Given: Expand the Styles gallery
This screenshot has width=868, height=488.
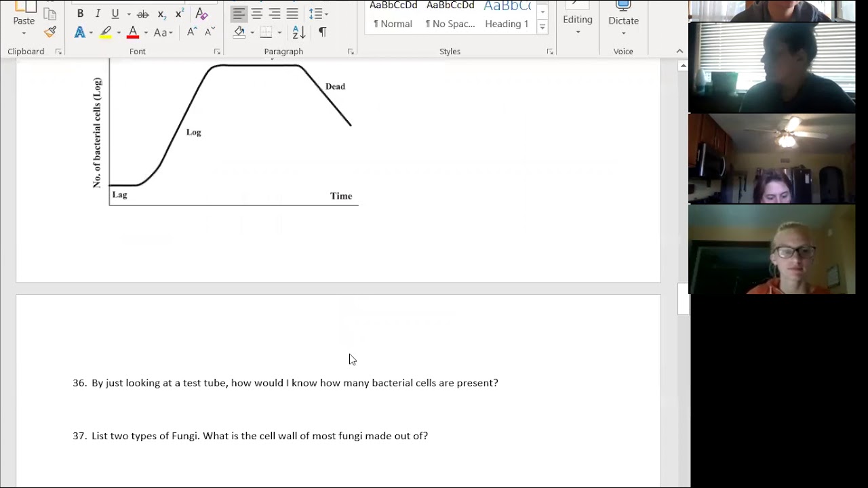Looking at the screenshot, I should 542,27.
